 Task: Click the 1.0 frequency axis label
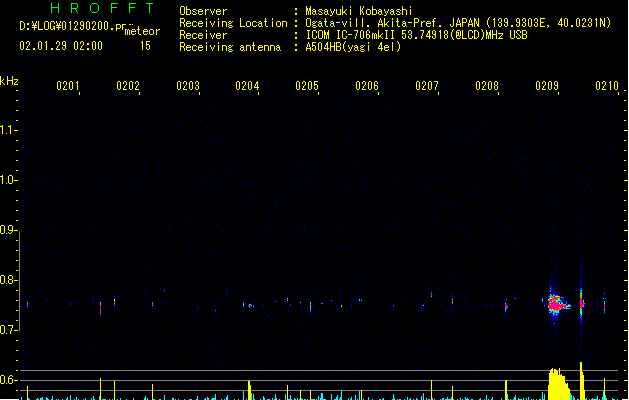click(8, 180)
